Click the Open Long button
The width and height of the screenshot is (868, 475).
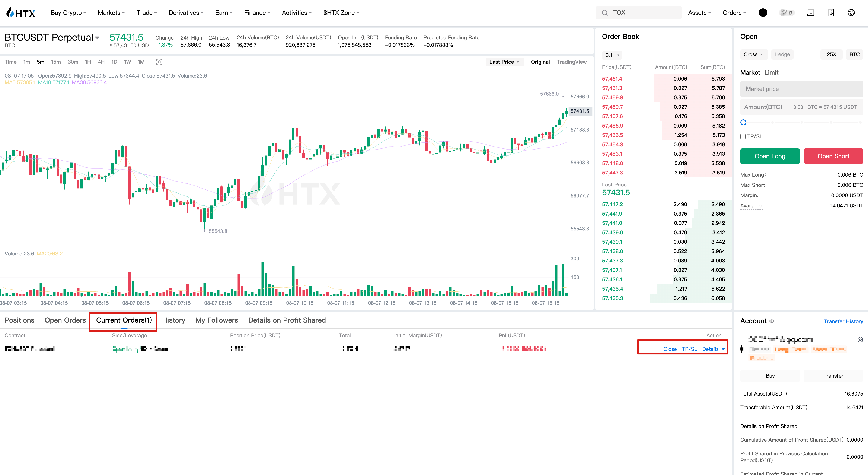770,156
